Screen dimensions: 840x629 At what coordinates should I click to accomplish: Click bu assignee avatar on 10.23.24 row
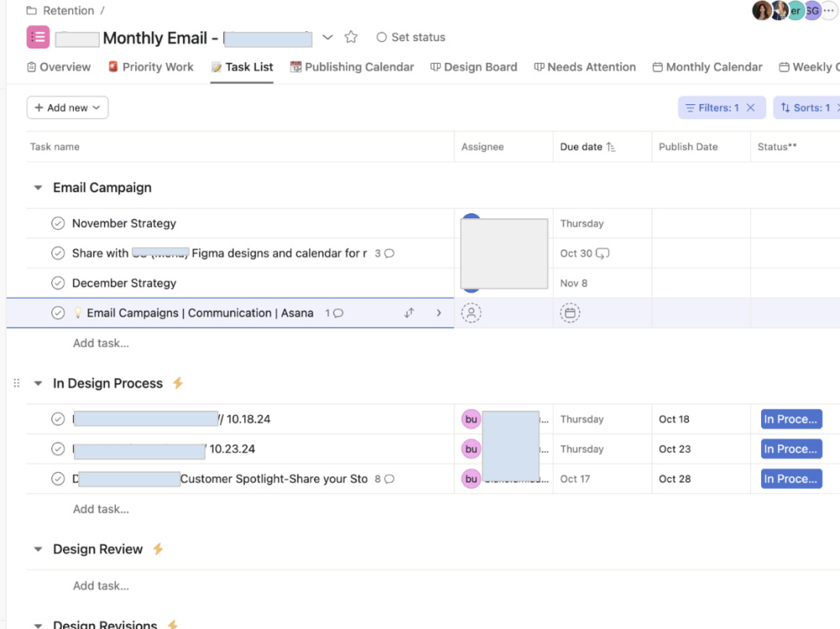471,449
